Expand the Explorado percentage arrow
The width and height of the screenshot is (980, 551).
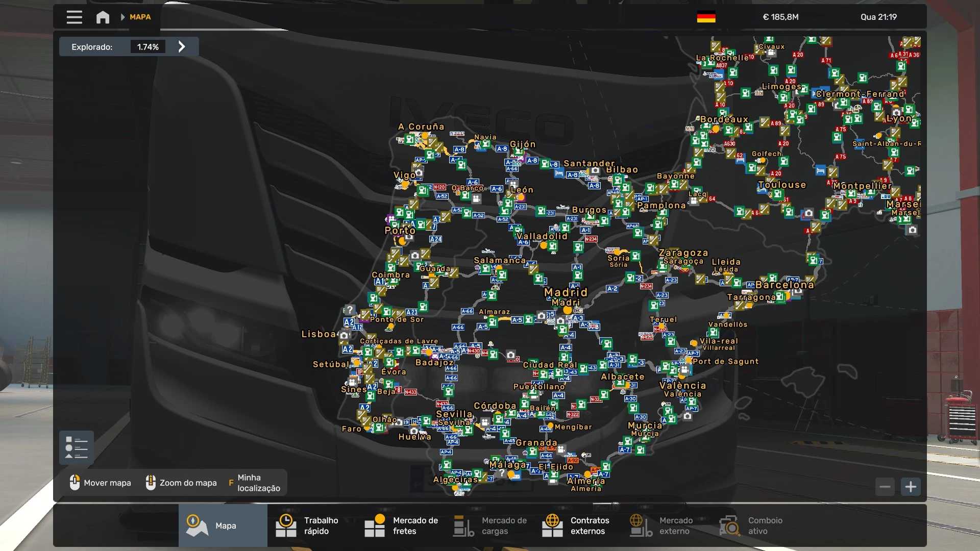182,47
